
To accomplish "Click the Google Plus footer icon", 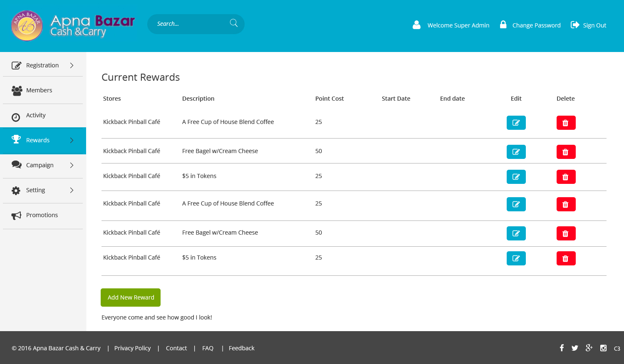I will 589,348.
